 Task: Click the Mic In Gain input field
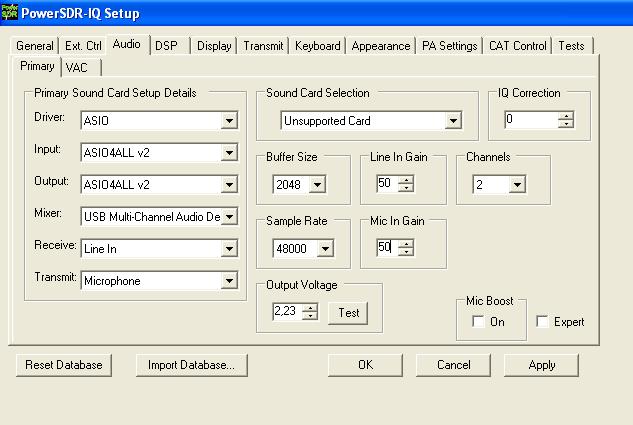click(384, 248)
